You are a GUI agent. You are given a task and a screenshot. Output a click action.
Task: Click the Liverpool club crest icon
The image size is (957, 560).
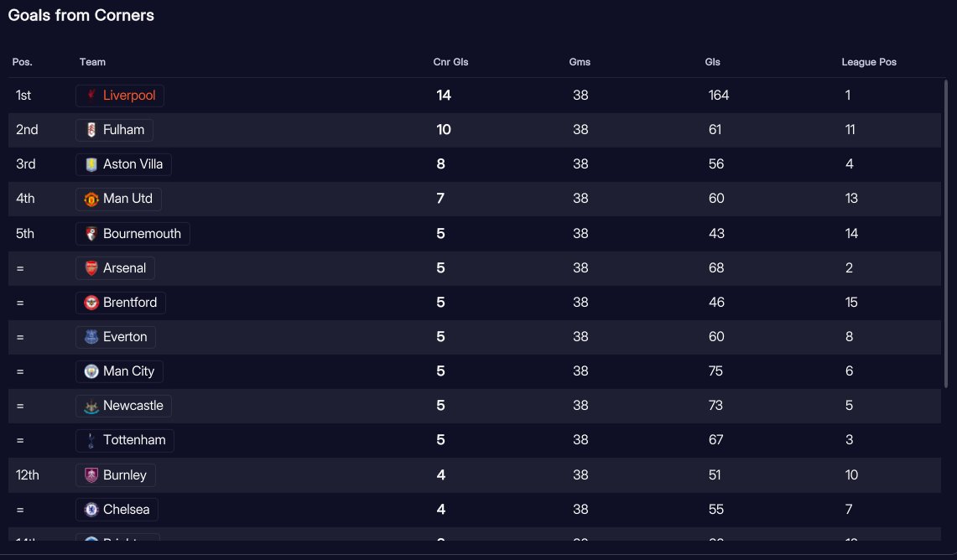(x=91, y=96)
